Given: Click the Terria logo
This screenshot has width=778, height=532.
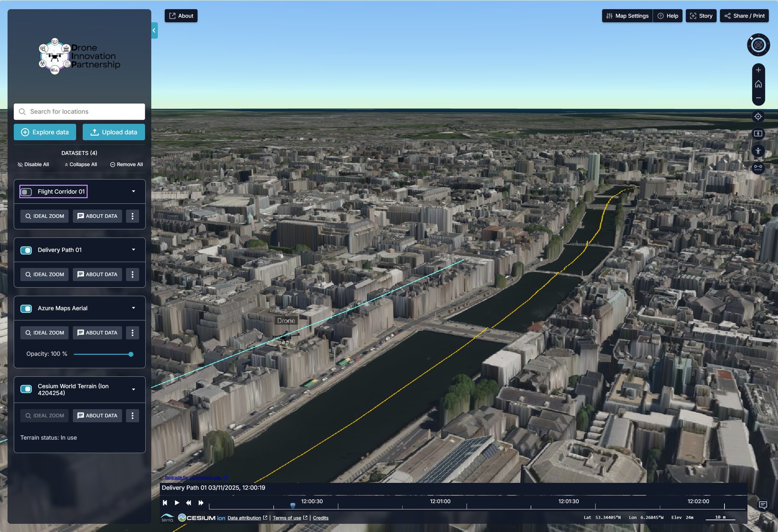Looking at the screenshot, I should 167,518.
